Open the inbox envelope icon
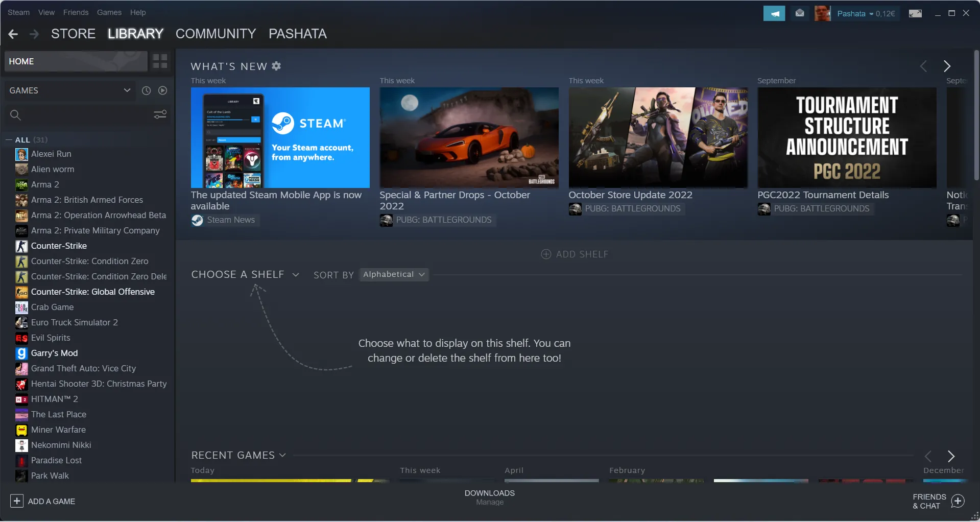Viewport: 980px width, 522px height. tap(800, 13)
